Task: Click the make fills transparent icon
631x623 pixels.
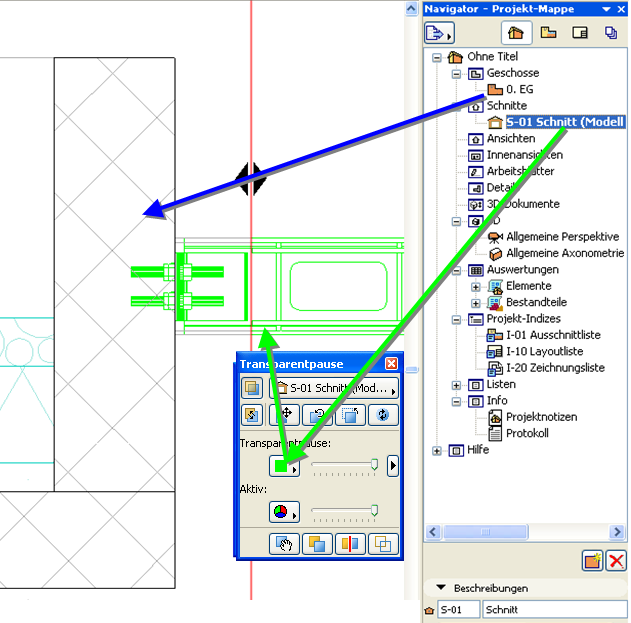Action: click(x=318, y=544)
